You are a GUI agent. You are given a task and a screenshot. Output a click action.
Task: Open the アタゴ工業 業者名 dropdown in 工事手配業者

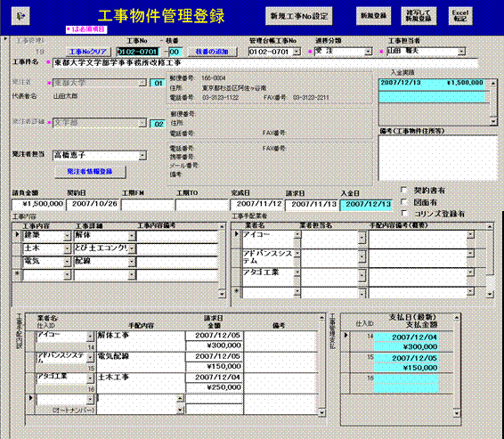click(x=297, y=272)
